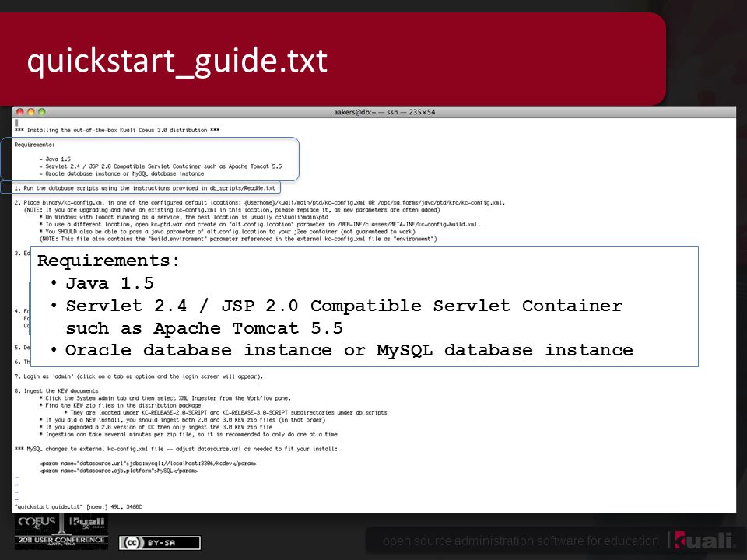Click step '2. Place binary/kc-config.xml' line
Screen dimensions: 747x560
260,202
